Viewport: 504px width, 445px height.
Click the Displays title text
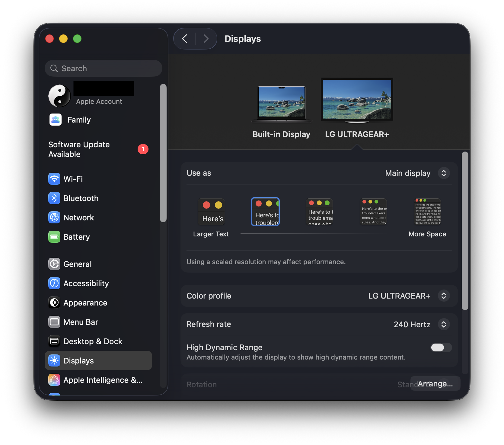click(x=243, y=39)
